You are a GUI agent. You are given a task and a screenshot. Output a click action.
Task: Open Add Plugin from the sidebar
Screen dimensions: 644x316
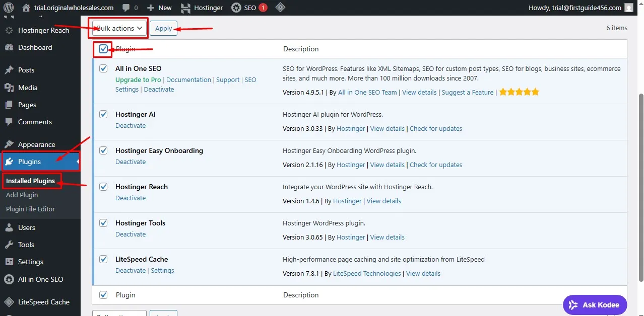pos(22,195)
